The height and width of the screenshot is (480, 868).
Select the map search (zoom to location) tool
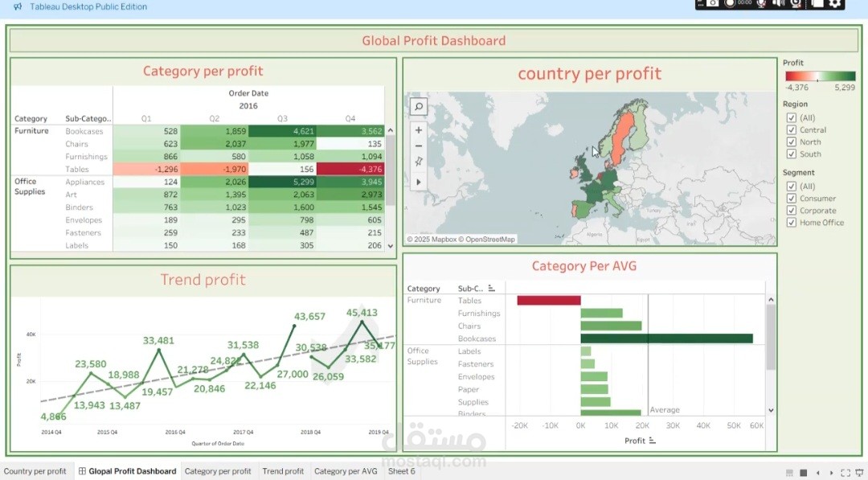(419, 106)
